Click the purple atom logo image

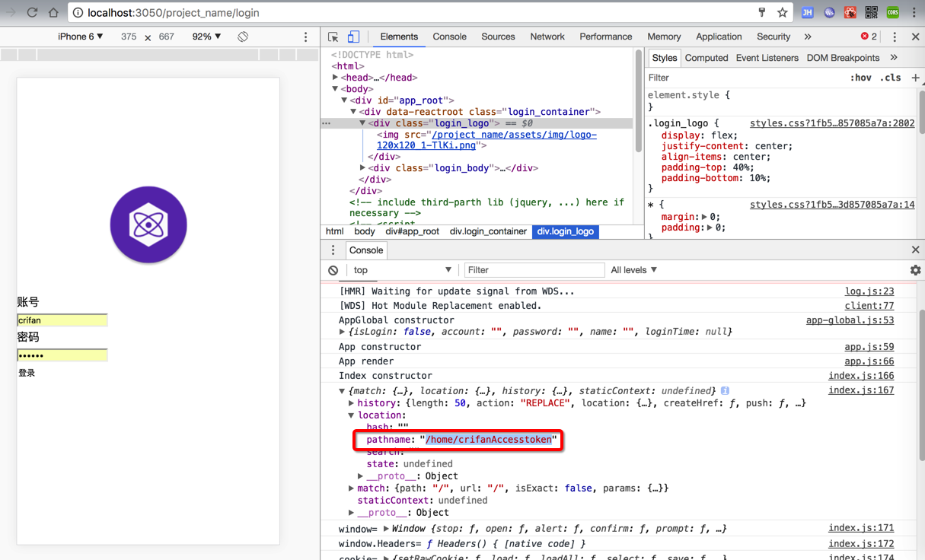coord(148,224)
